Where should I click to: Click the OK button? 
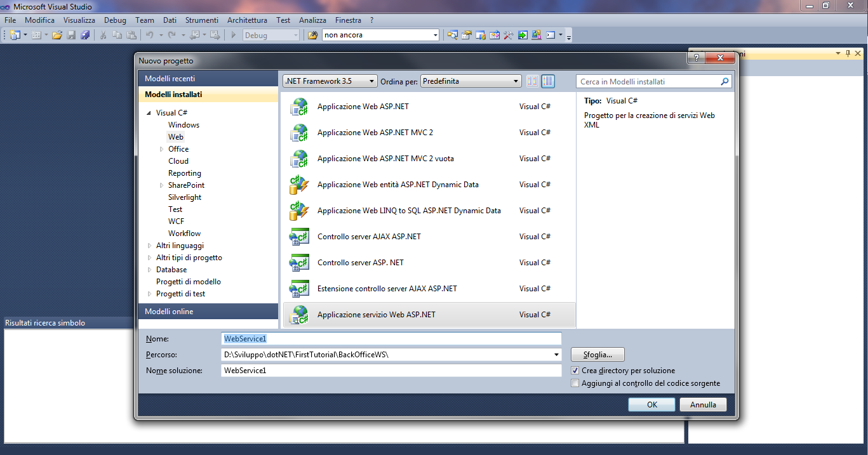652,405
